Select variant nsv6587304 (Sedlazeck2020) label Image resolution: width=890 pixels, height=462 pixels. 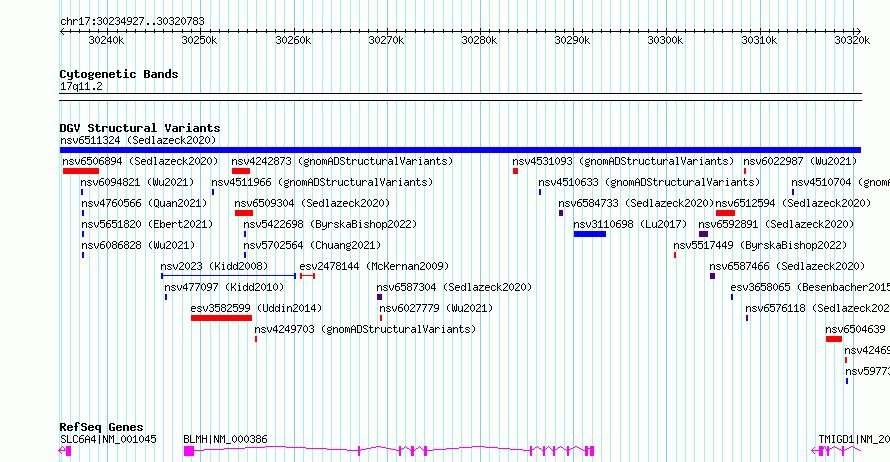(x=454, y=287)
